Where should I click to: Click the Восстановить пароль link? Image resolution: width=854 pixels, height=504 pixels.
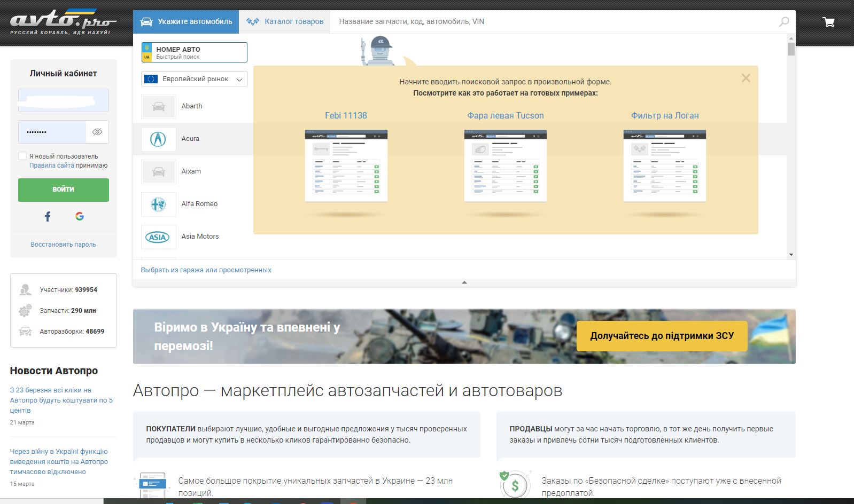tap(63, 245)
